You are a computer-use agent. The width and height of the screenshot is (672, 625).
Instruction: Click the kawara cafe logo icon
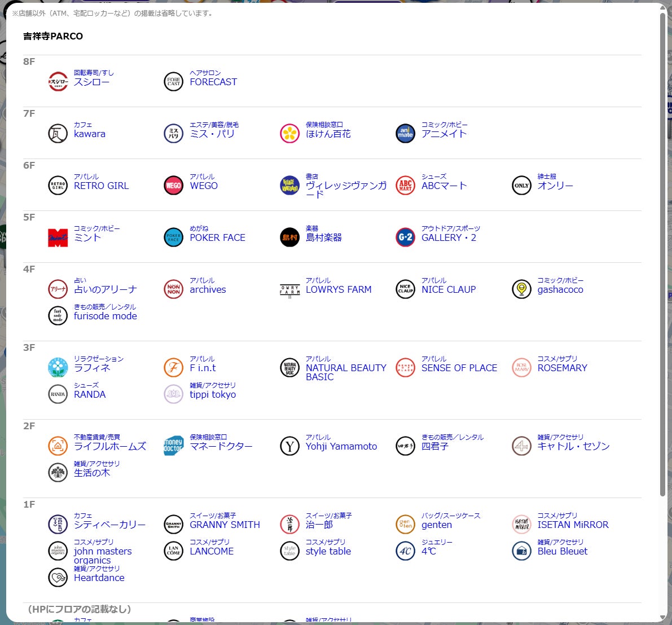point(58,133)
